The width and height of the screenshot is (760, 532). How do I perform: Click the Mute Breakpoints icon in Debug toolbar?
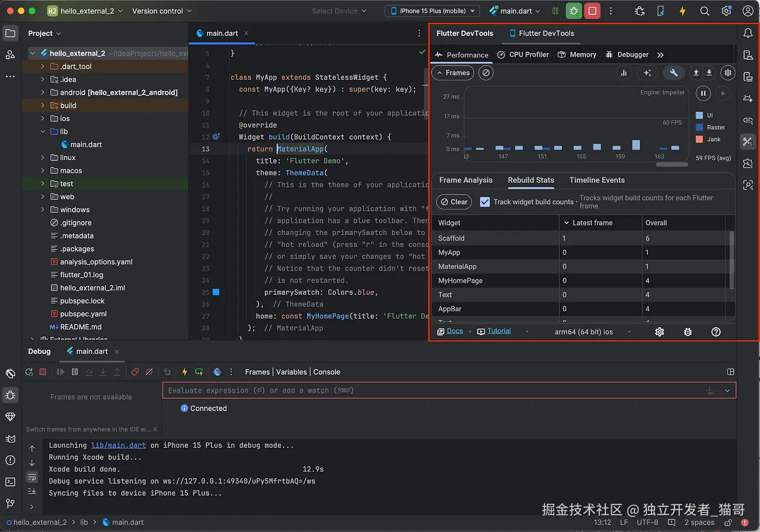[x=149, y=372]
